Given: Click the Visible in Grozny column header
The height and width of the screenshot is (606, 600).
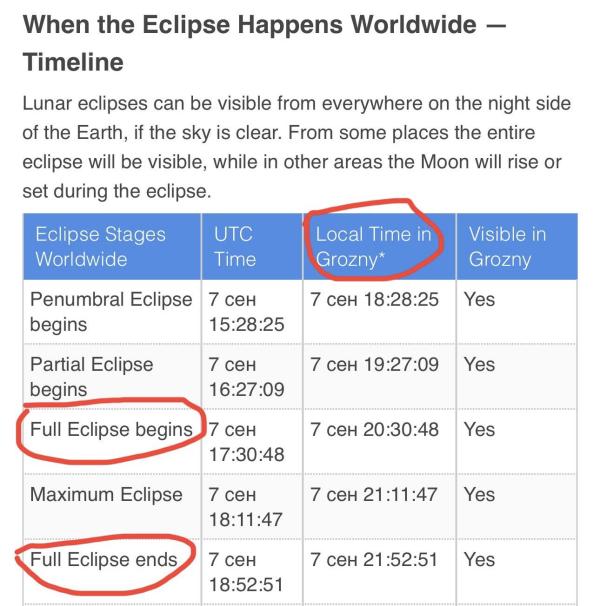Looking at the screenshot, I should coord(507,246).
